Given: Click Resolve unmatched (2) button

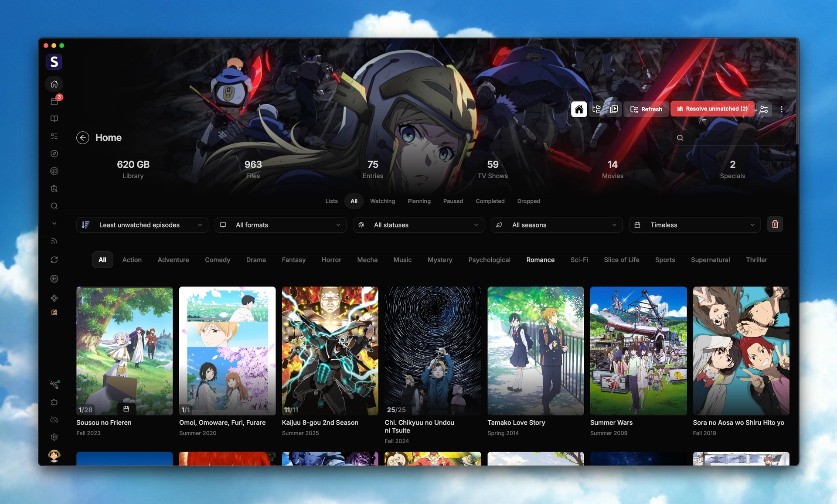Looking at the screenshot, I should (712, 109).
